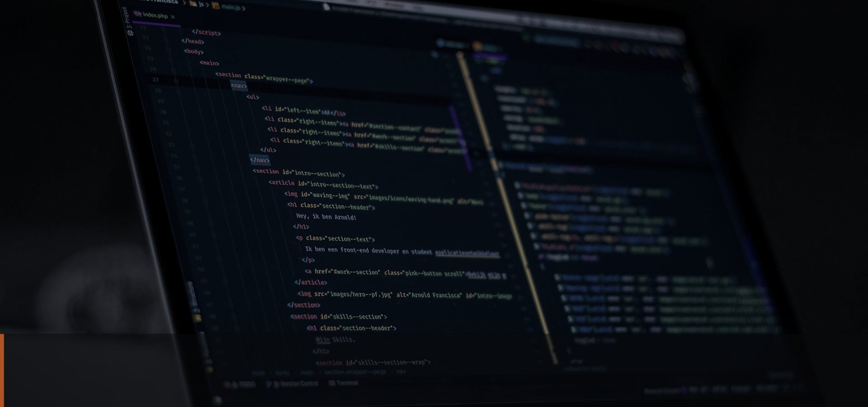
Task: Click the "Ik ben een front-end developer" line
Action: tap(402, 251)
